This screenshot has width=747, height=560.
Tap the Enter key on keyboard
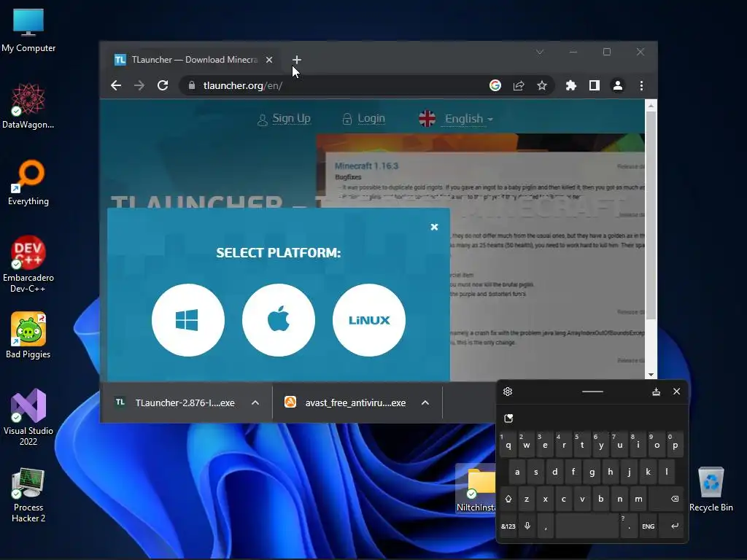pyautogui.click(x=675, y=526)
